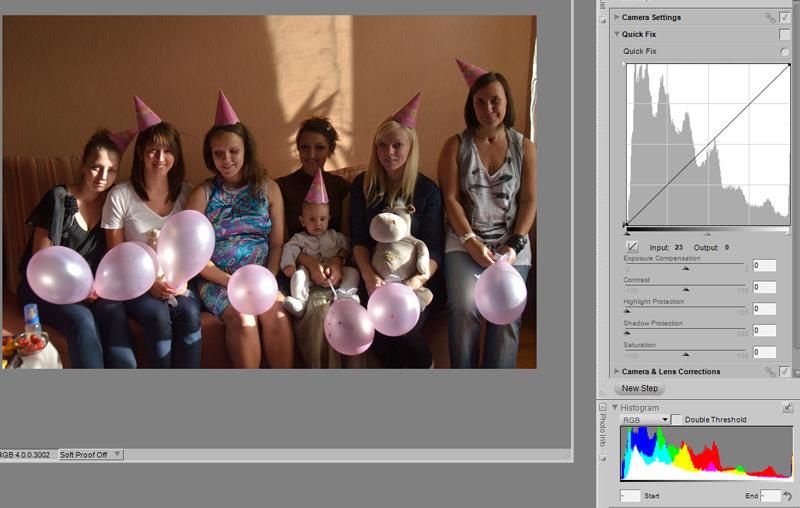This screenshot has width=800, height=508.
Task: Click the Highlight Protection value field
Action: coord(764,309)
